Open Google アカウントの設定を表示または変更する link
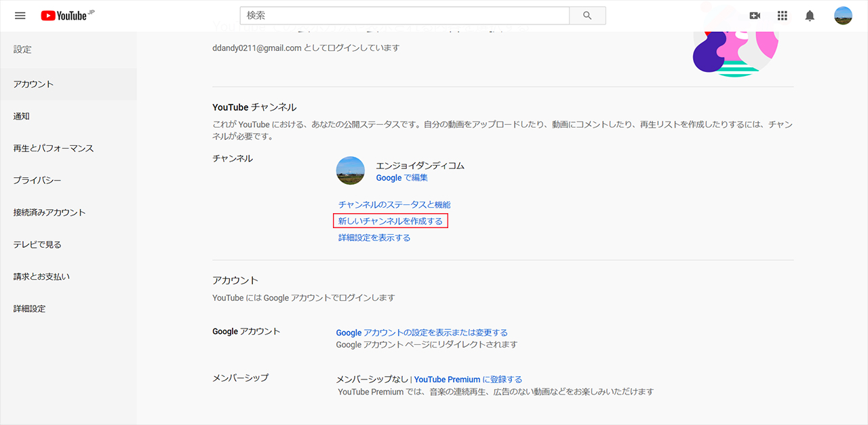The width and height of the screenshot is (868, 425). point(422,333)
